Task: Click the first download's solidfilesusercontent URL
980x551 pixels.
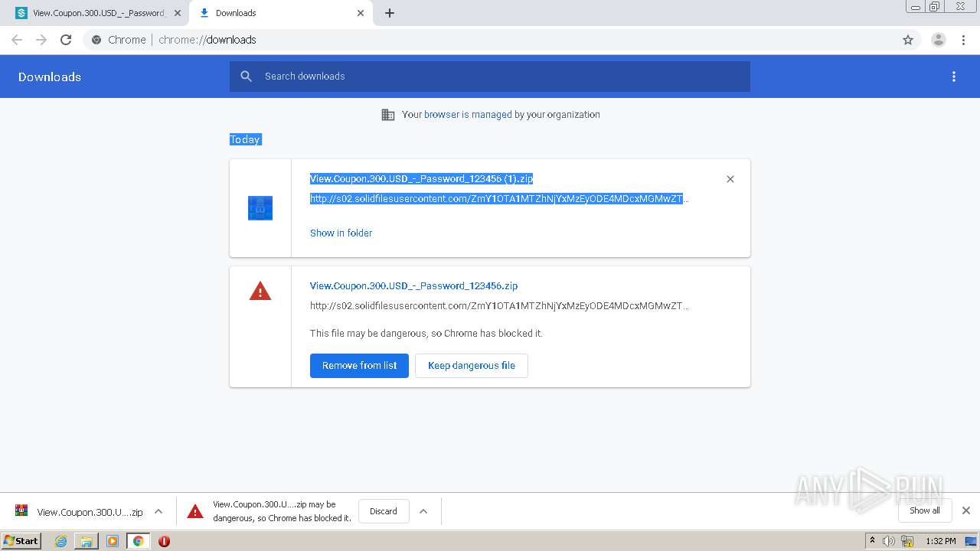Action: point(499,199)
